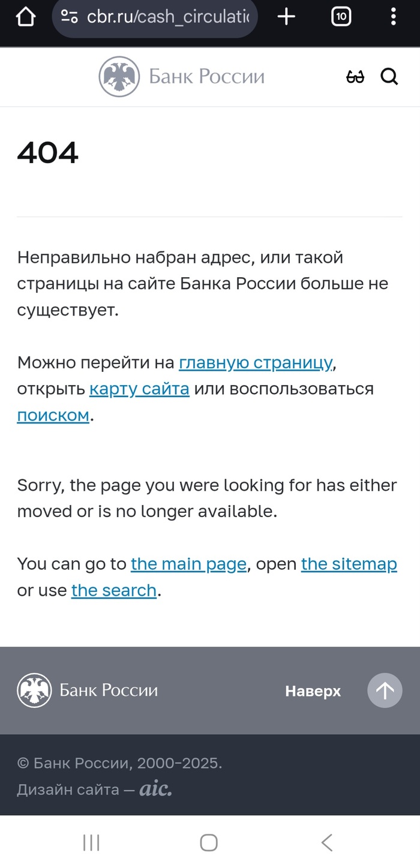Tap the Android back navigation button
Viewport: 420px width, 868px height.
point(326,842)
